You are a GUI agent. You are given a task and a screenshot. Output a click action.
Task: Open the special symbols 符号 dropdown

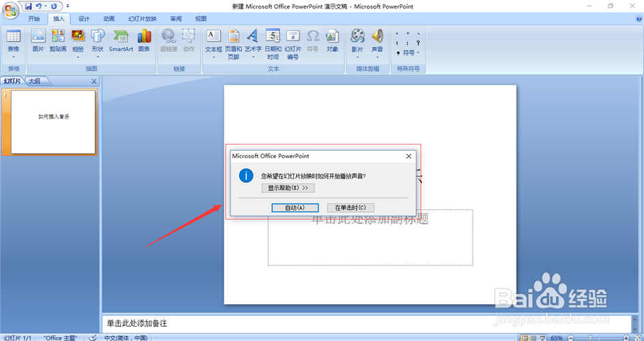click(x=411, y=53)
